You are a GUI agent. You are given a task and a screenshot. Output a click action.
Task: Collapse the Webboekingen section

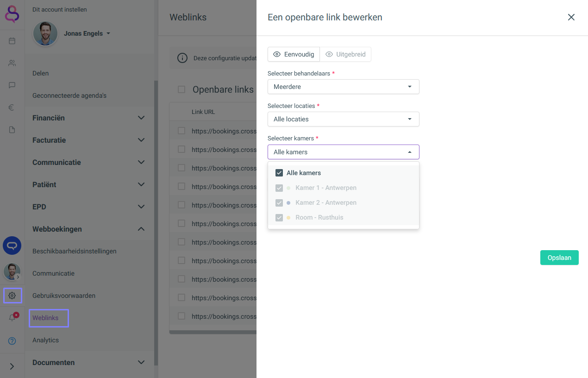[89, 229]
